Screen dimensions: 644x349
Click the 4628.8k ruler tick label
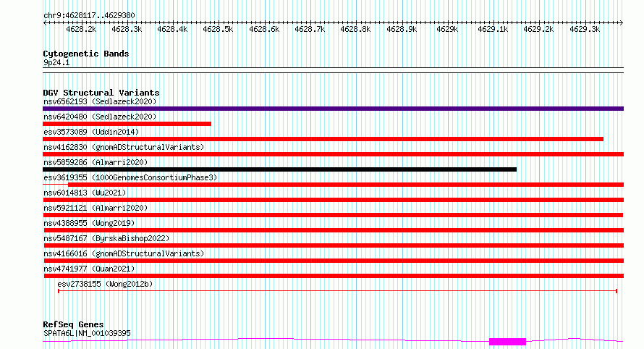point(355,29)
